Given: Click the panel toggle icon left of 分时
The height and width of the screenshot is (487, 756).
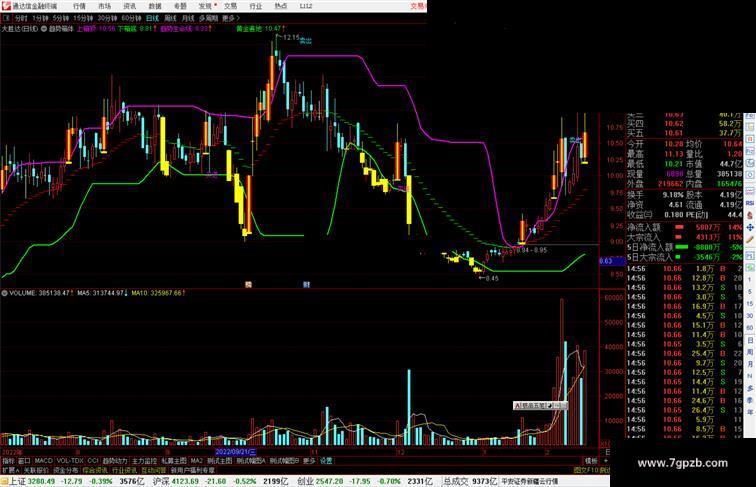Looking at the screenshot, I should [x=6, y=18].
